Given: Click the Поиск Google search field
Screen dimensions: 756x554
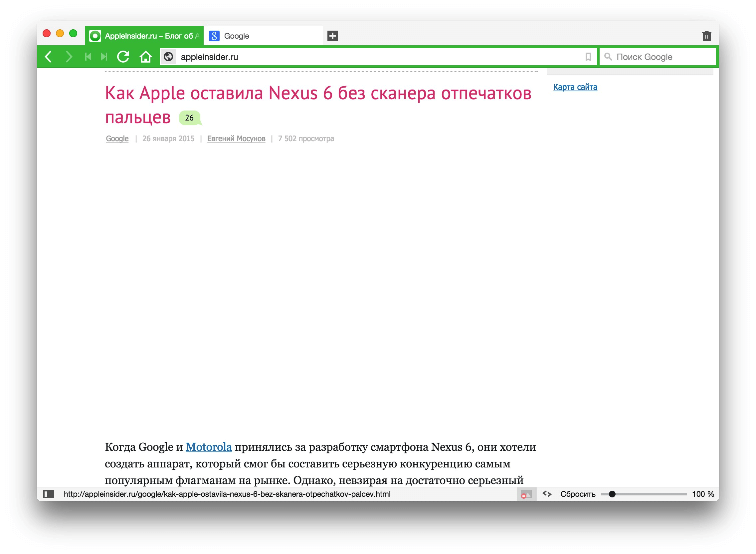Looking at the screenshot, I should pos(658,57).
